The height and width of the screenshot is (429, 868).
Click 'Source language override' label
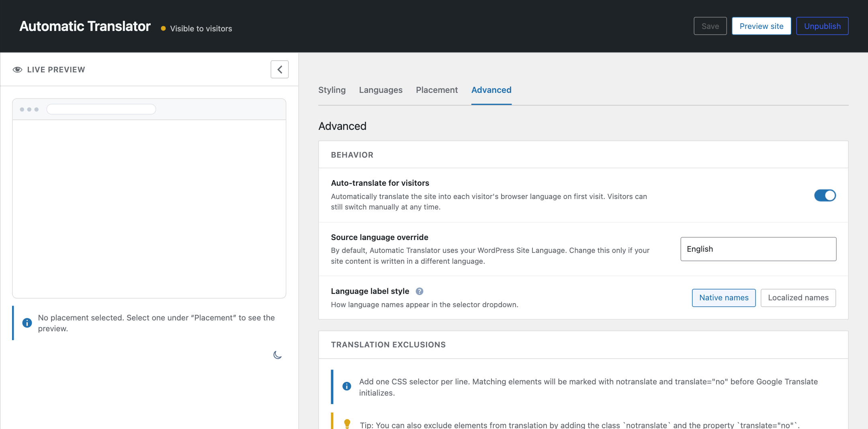click(x=379, y=237)
